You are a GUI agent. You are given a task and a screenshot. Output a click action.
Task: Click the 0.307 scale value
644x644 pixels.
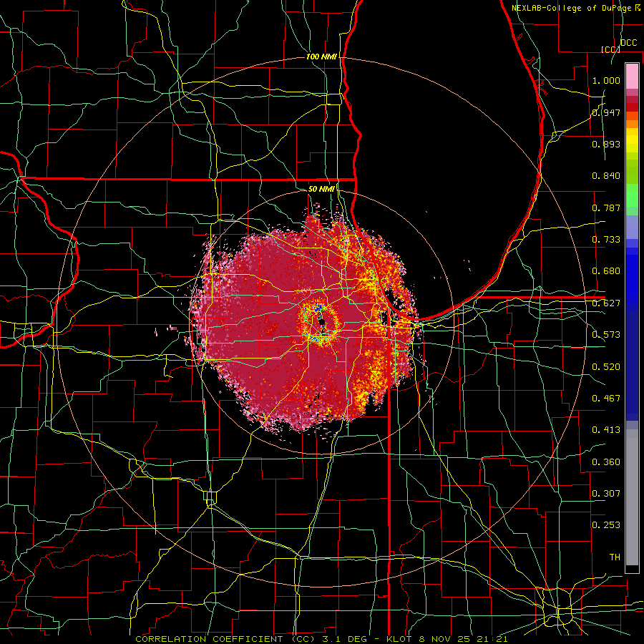pyautogui.click(x=606, y=494)
